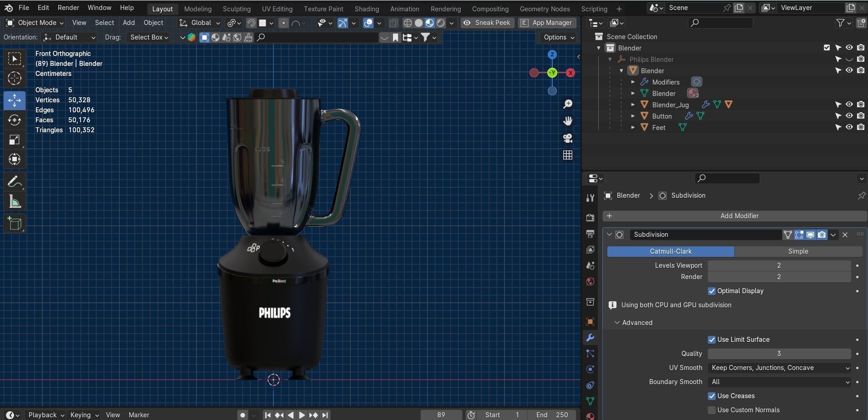Open the Tool properties tab
868x420 pixels.
click(x=590, y=198)
